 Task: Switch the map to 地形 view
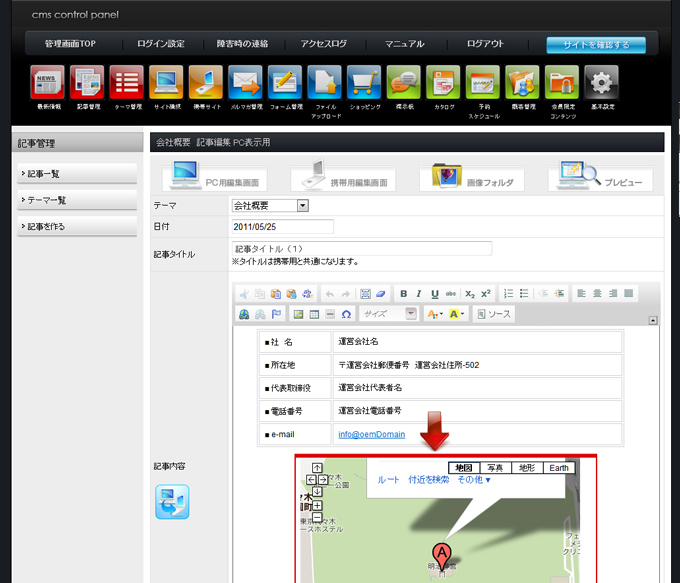click(527, 468)
